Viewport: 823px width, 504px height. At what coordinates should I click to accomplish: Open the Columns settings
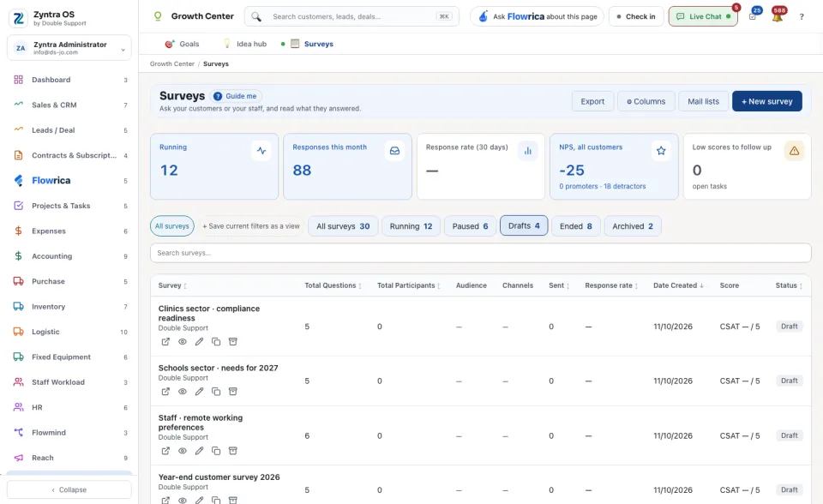point(646,101)
